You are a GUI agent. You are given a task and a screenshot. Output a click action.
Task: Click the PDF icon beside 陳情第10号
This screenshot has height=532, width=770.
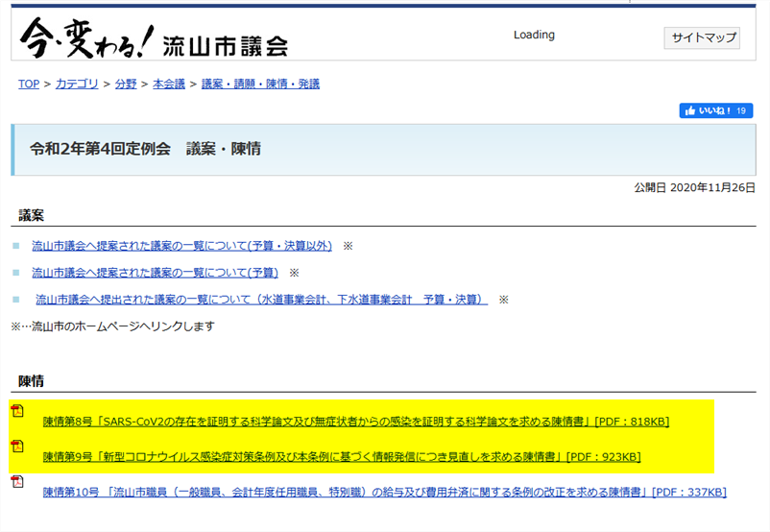pos(17,482)
